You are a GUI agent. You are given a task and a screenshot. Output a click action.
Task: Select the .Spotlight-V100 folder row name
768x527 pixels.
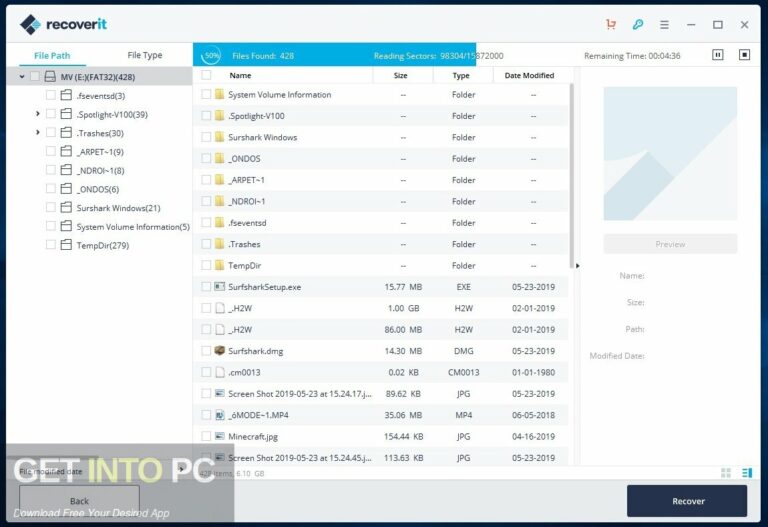256,116
